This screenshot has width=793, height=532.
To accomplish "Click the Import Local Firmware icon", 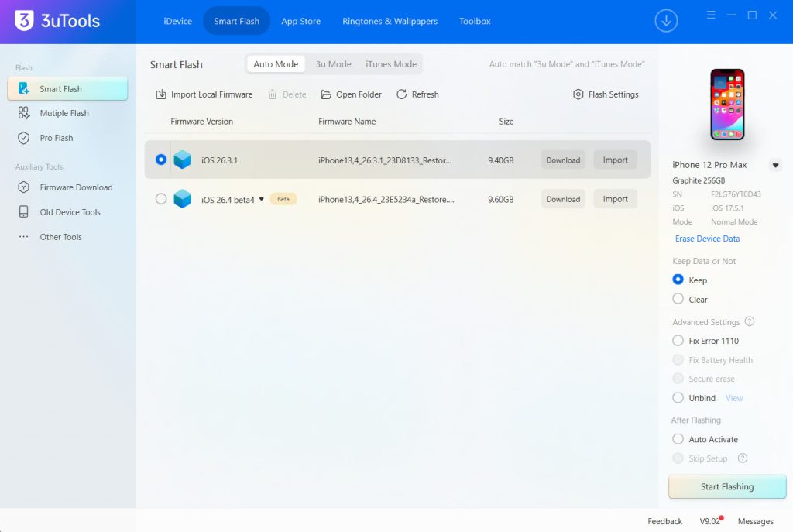I will [x=161, y=94].
